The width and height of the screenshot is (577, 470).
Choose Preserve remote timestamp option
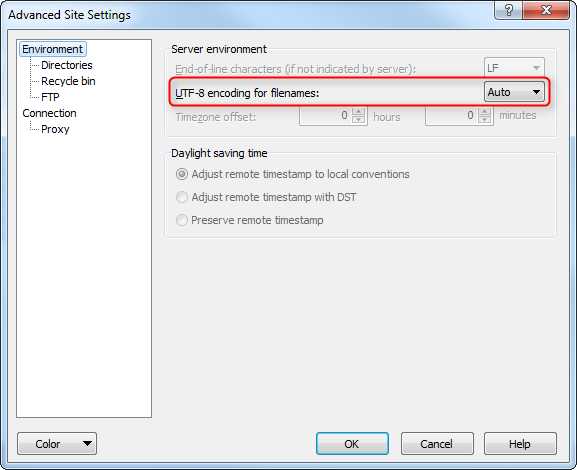click(182, 220)
